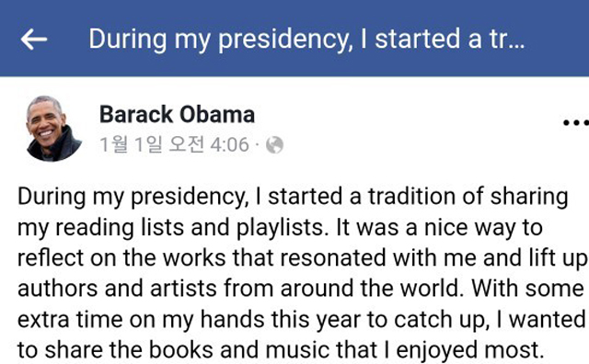This screenshot has height=364, width=589.
Task: Click the phrase 'nice way to' in post
Action: coord(483,229)
